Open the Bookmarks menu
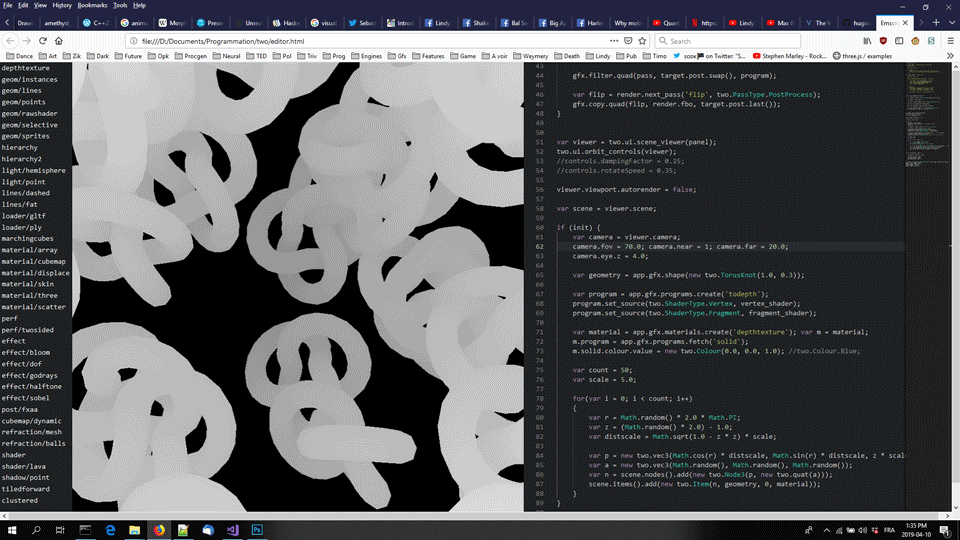The width and height of the screenshot is (960, 540). (92, 5)
